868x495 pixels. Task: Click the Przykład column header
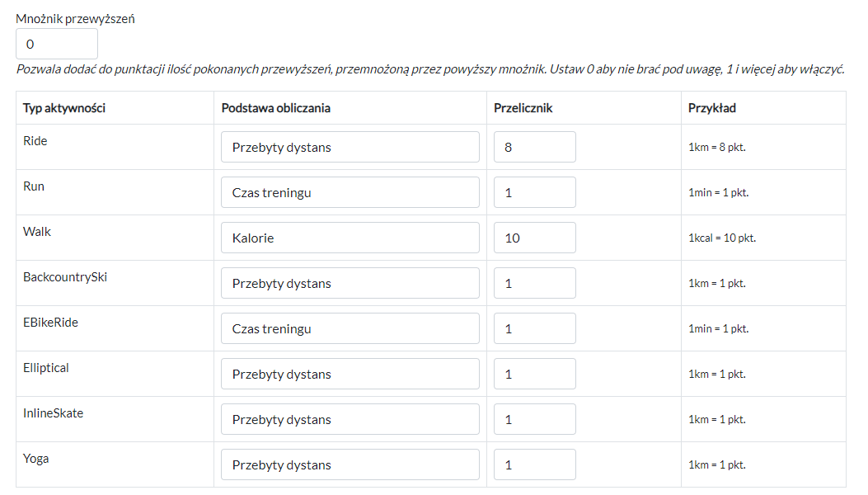[712, 108]
